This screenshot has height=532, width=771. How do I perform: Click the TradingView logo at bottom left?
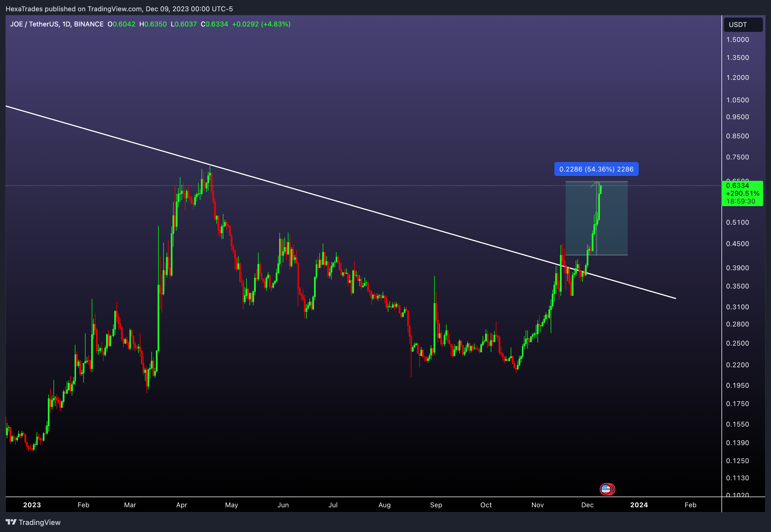33,522
